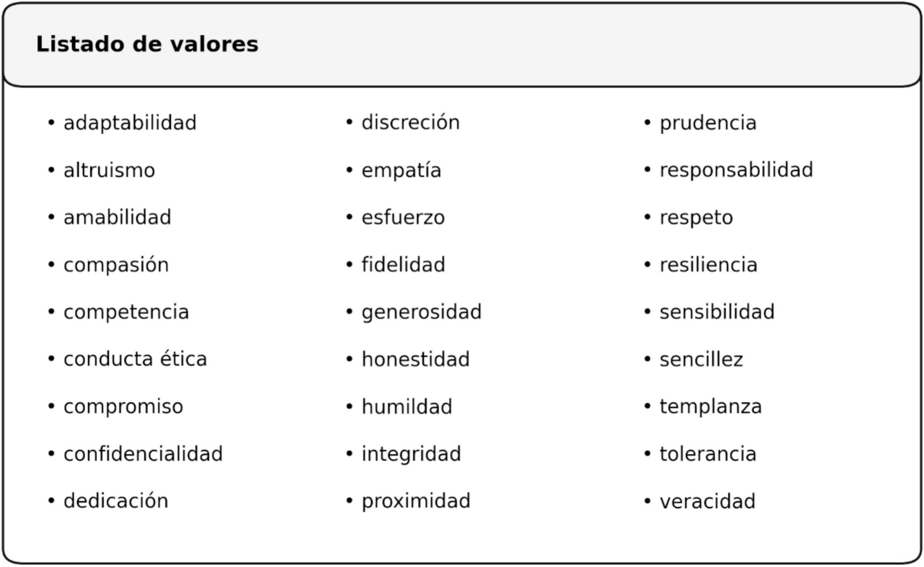The image size is (924, 567).
Task: Select "prudencia" in the third column
Action: pyautogui.click(x=708, y=123)
